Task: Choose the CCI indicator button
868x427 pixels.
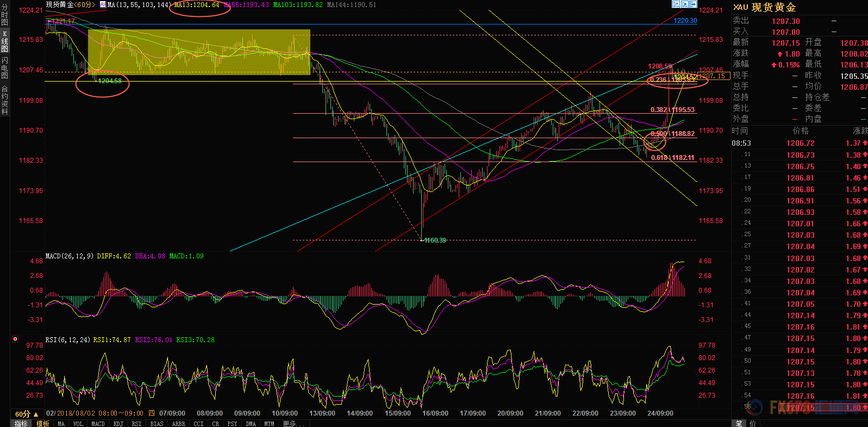Action: click(198, 423)
